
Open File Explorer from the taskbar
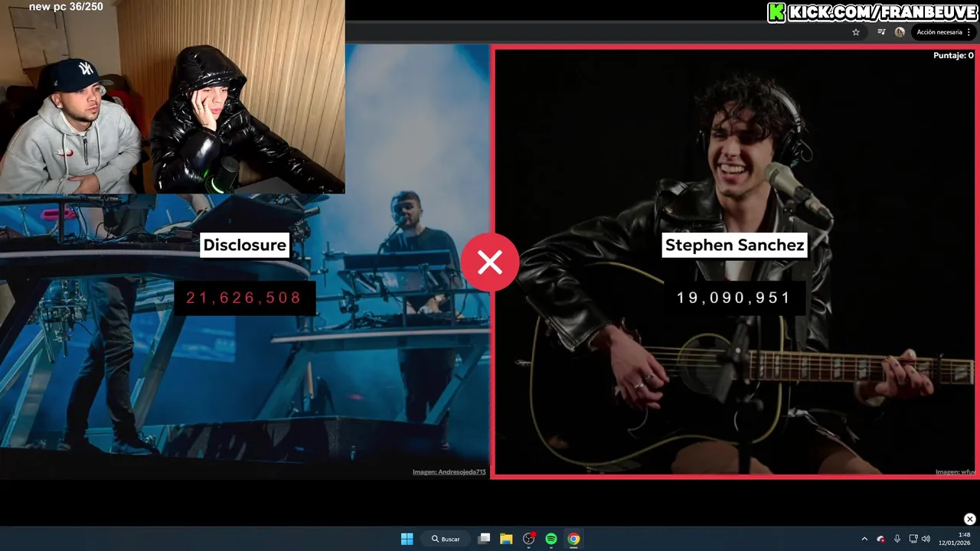(x=506, y=539)
